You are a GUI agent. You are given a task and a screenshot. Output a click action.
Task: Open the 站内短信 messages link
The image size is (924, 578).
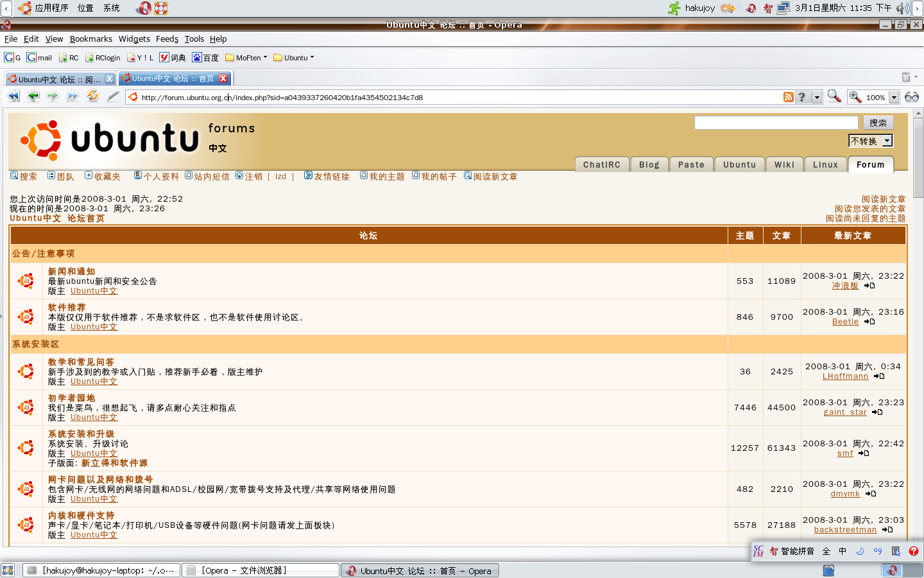point(212,177)
